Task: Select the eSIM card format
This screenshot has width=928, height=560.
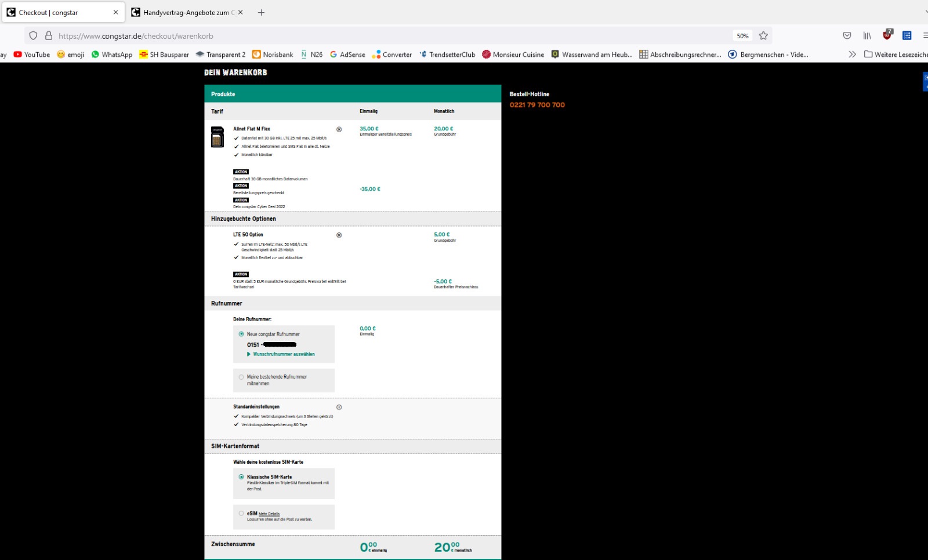Action: coord(241,514)
